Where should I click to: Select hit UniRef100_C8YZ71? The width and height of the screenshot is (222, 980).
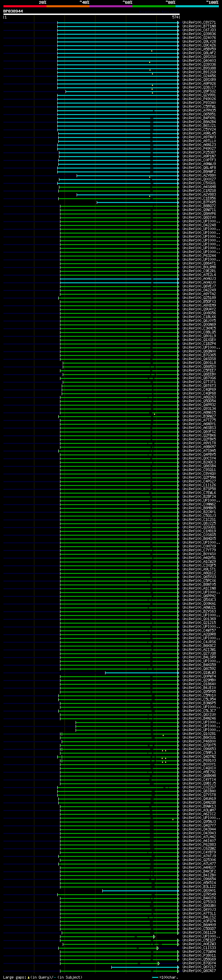199,23
